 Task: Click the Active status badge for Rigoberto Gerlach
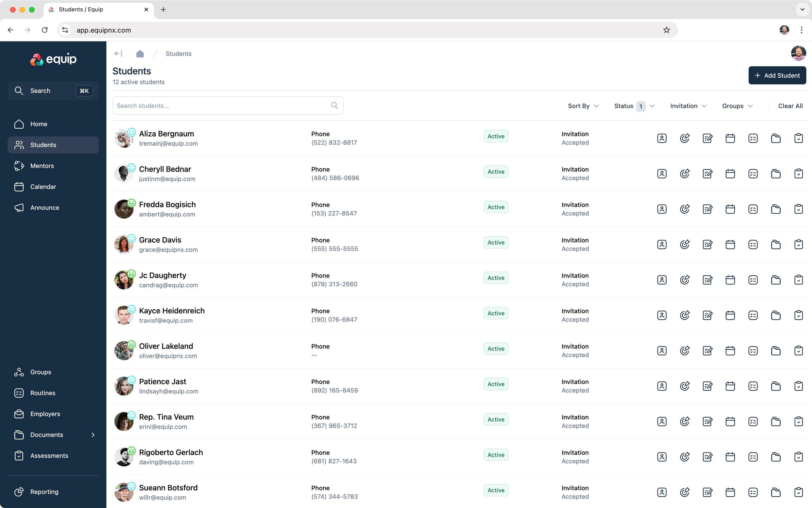tap(496, 455)
